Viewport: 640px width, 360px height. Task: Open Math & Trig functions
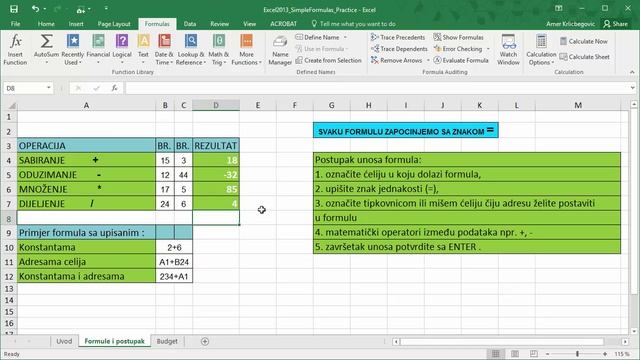pyautogui.click(x=219, y=49)
